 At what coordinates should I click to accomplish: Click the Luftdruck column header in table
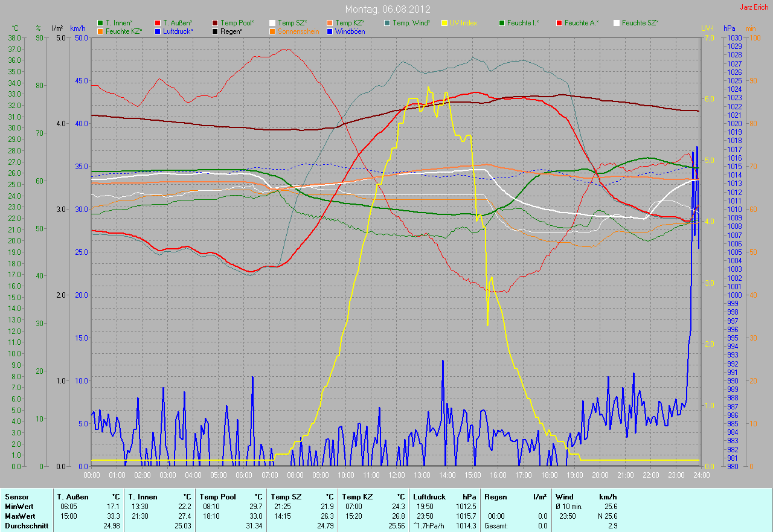tap(429, 496)
